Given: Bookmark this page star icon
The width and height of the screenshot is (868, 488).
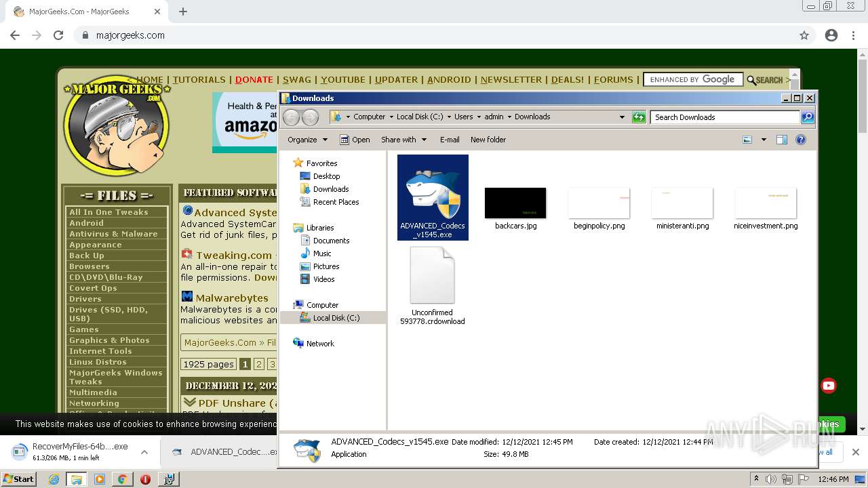Looking at the screenshot, I should pyautogui.click(x=804, y=35).
